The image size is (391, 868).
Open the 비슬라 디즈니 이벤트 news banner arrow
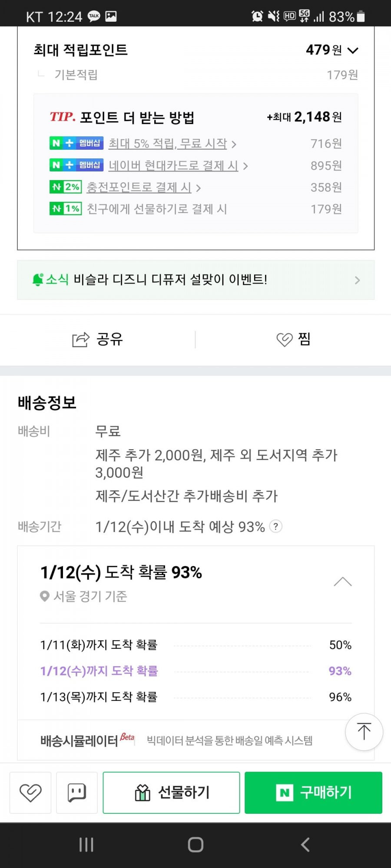pos(357,280)
